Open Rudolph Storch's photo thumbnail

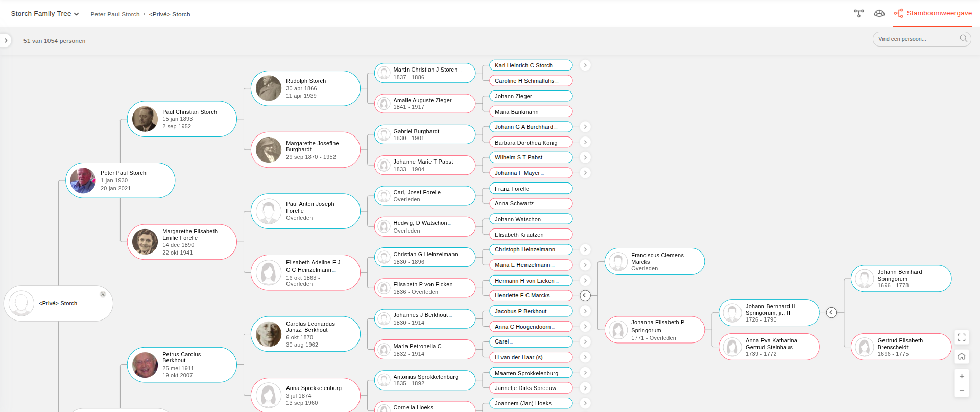tap(269, 88)
